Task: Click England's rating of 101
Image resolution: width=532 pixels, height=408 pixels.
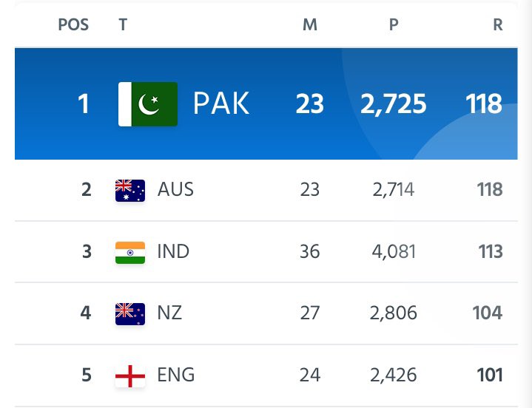Action: pos(490,375)
